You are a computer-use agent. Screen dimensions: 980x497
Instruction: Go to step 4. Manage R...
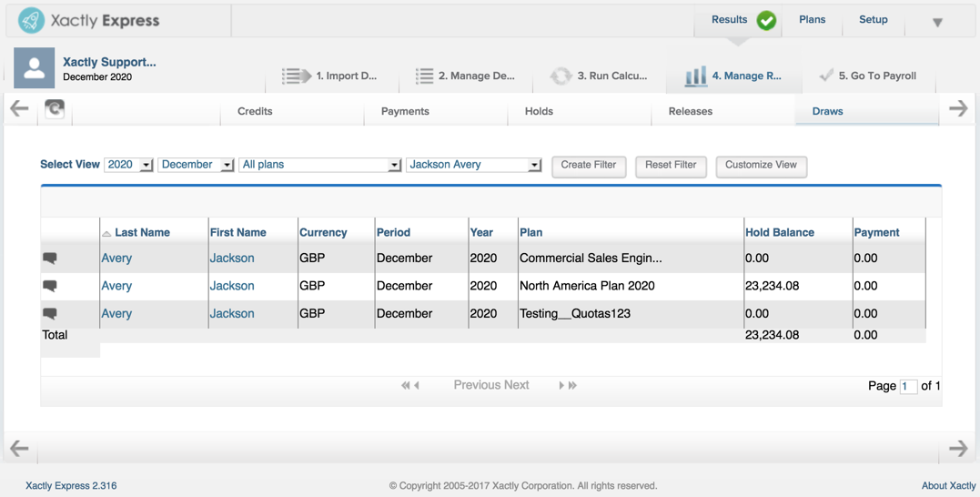[x=746, y=76]
